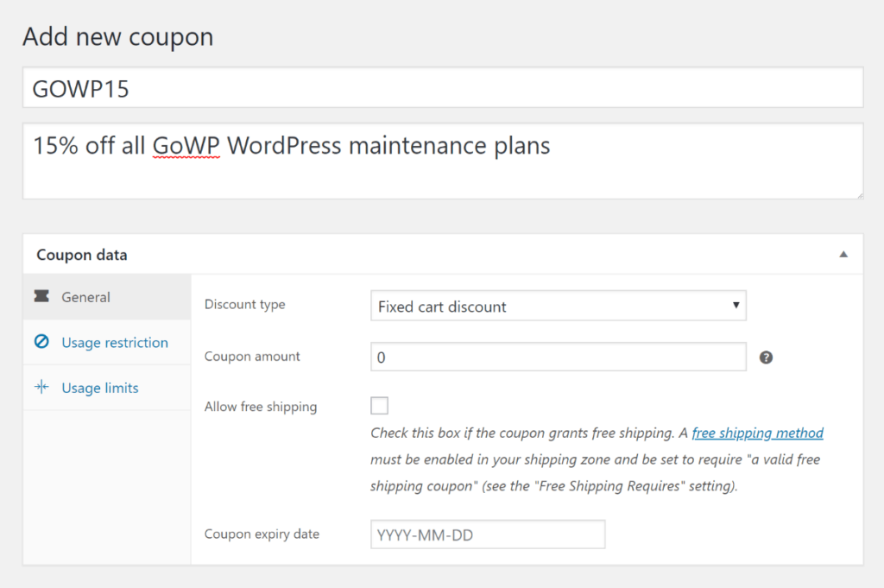
Task: Click the description textarea resize handle
Action: (859, 195)
